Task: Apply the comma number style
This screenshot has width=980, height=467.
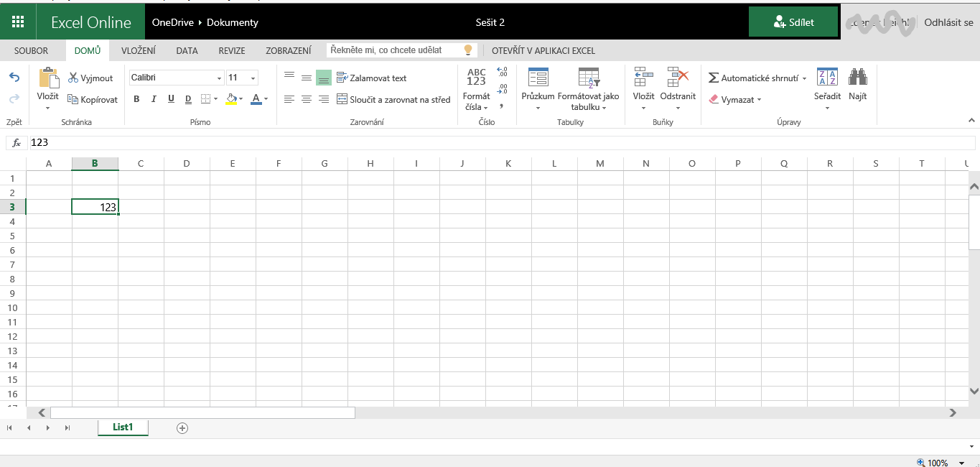Action: pos(502,106)
